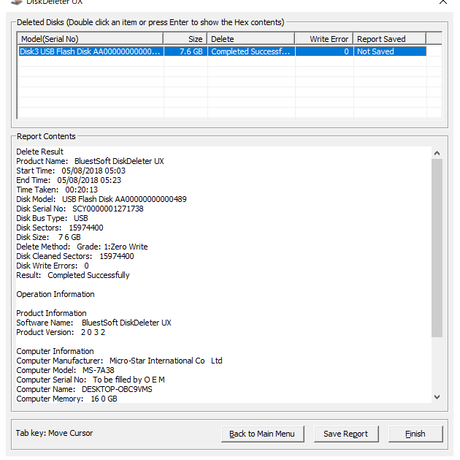The image size is (460, 460).
Task: Click the Tab key: Move Cursor hint text
Action: (54, 433)
